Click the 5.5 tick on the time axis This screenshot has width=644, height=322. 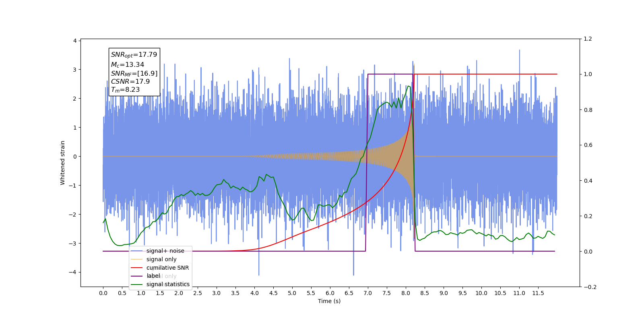(x=311, y=293)
